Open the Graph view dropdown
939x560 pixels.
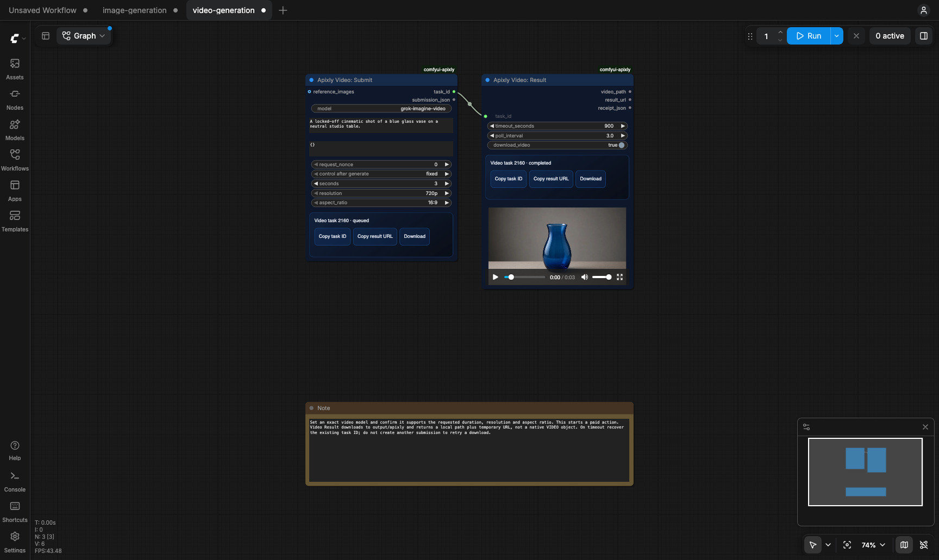click(84, 36)
